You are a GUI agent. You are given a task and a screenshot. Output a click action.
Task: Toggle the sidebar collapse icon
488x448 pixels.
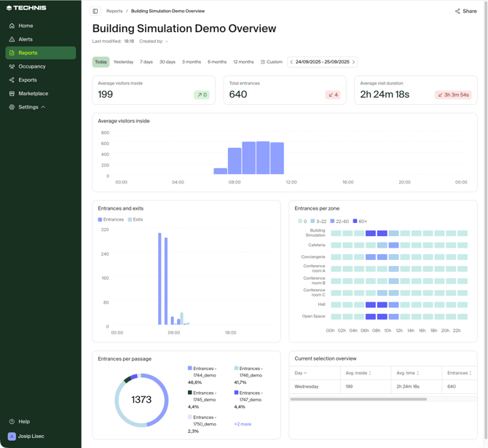[95, 11]
